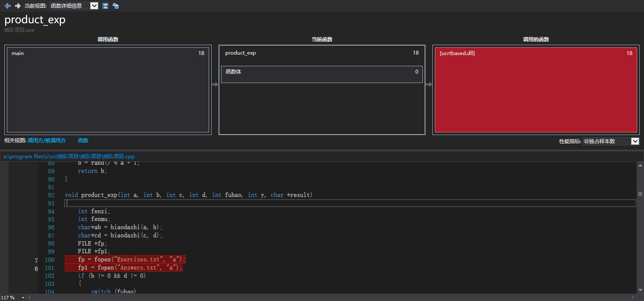Click the 调用的函数 column header

pyautogui.click(x=536, y=39)
